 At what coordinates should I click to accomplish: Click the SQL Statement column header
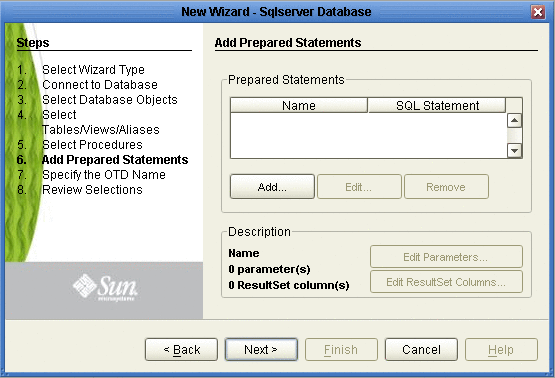click(x=437, y=105)
